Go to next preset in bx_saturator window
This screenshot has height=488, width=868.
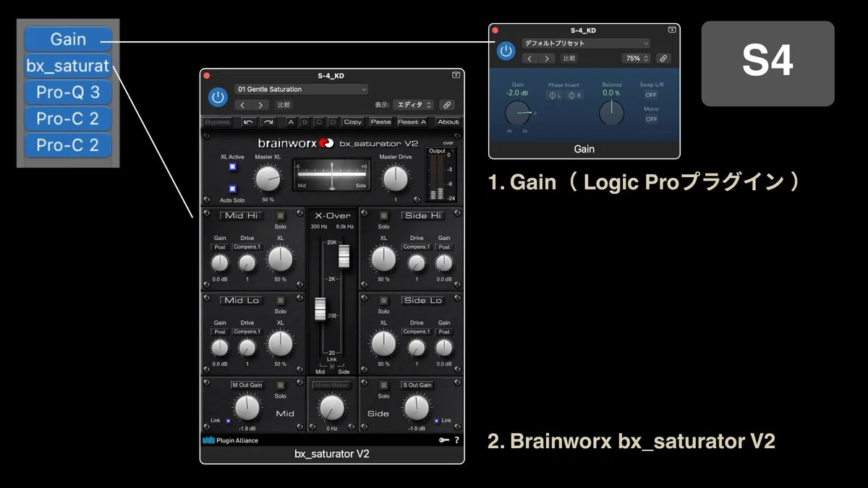point(259,105)
